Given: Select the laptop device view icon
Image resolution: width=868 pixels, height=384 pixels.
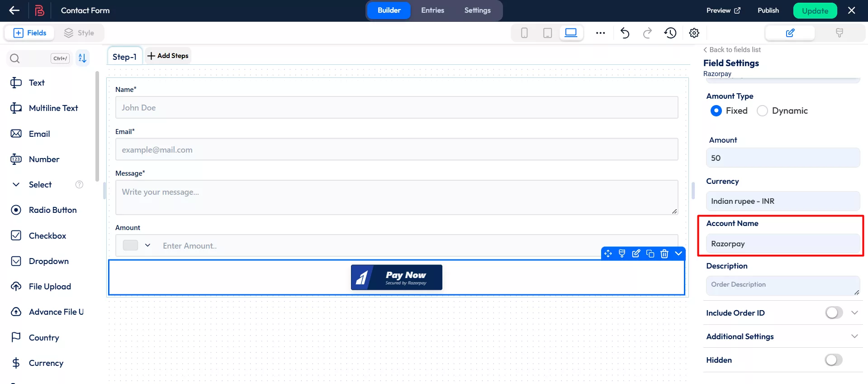Looking at the screenshot, I should point(571,33).
